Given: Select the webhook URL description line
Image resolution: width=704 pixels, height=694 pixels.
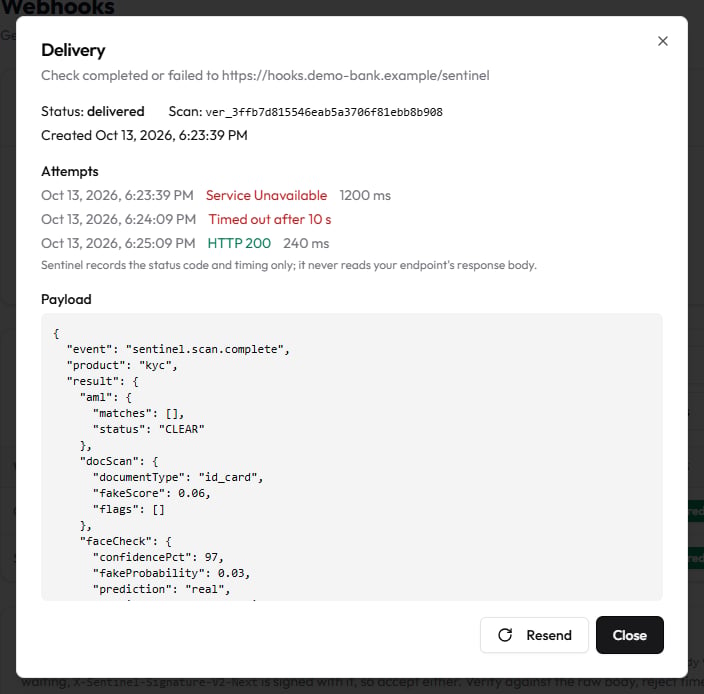Looking at the screenshot, I should [265, 75].
